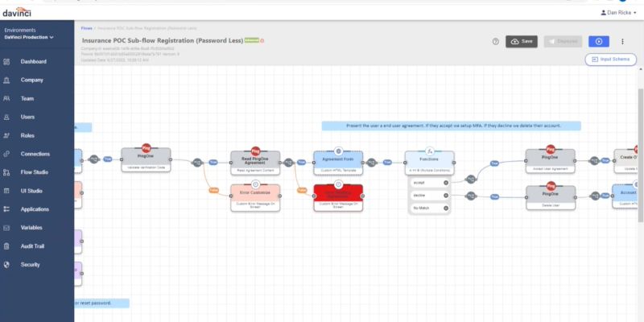Click the Team people icon

(6, 98)
